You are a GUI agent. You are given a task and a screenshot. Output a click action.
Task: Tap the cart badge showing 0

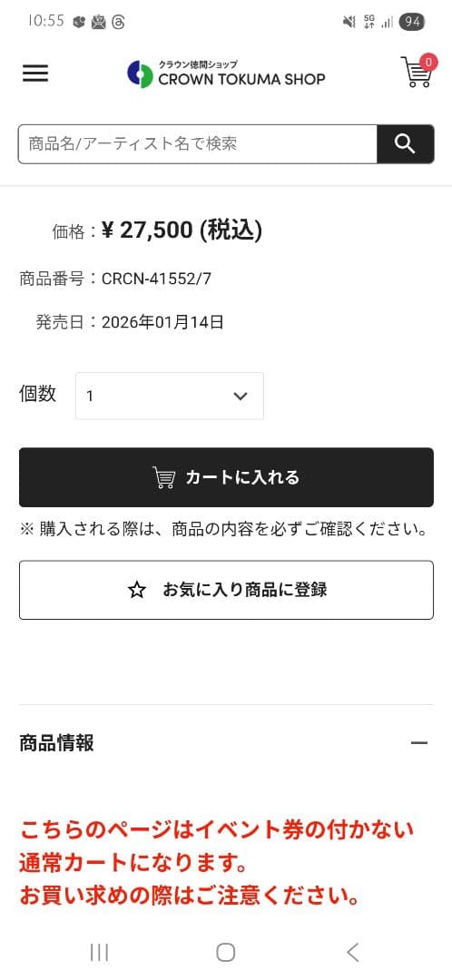[x=428, y=62]
